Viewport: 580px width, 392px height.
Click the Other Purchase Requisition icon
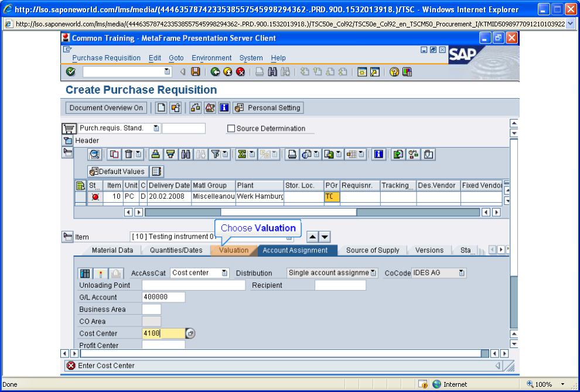tap(176, 108)
